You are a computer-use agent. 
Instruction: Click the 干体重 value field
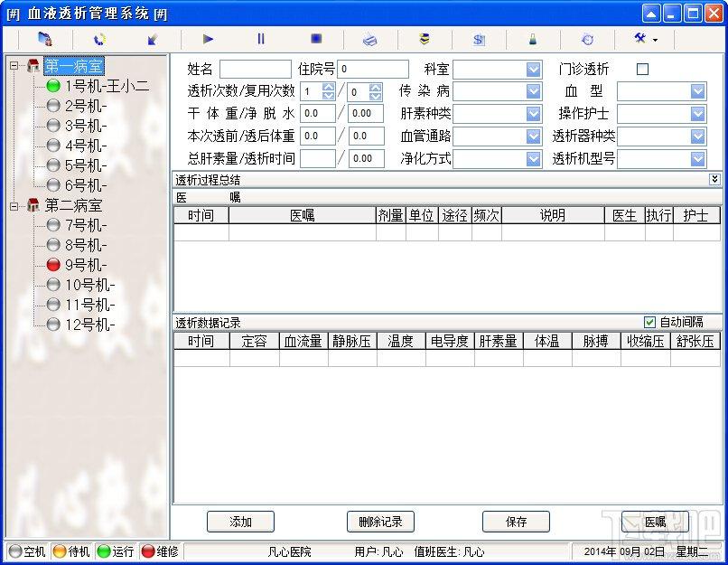coord(318,113)
